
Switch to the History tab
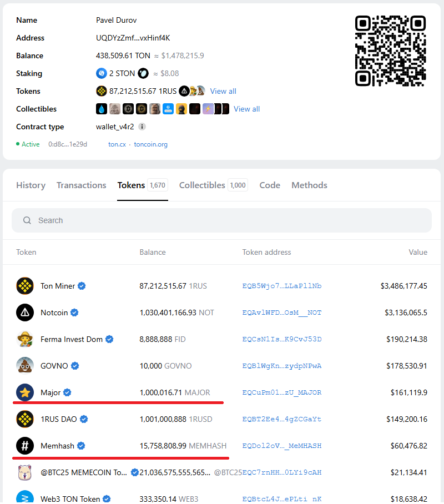pyautogui.click(x=31, y=185)
